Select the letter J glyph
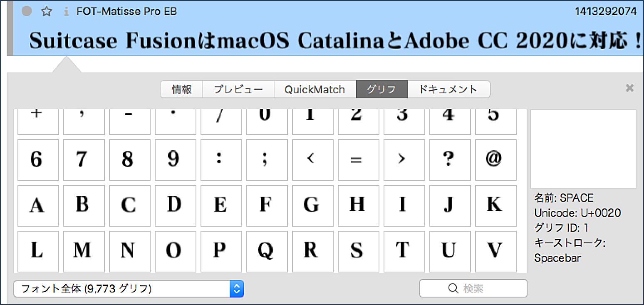Viewport: 644px width, 305px height. point(450,206)
